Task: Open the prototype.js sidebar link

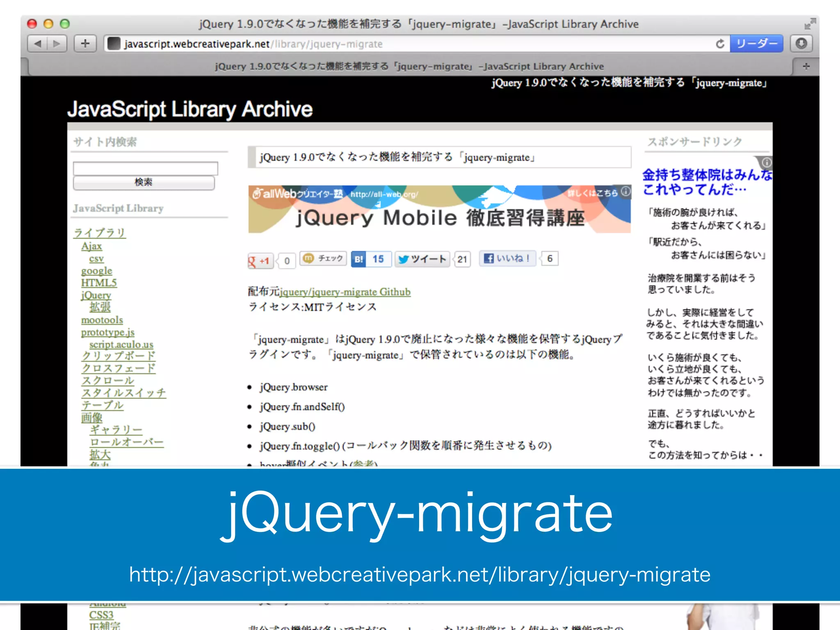Action: (x=108, y=332)
